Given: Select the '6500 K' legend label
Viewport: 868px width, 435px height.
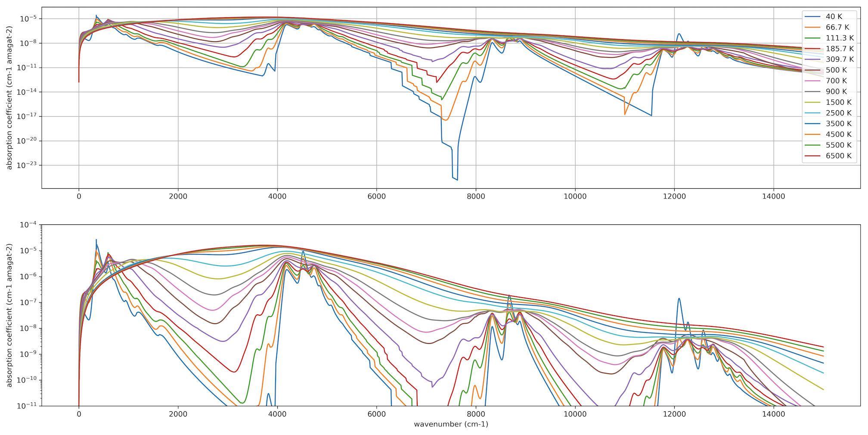Looking at the screenshot, I should 838,156.
